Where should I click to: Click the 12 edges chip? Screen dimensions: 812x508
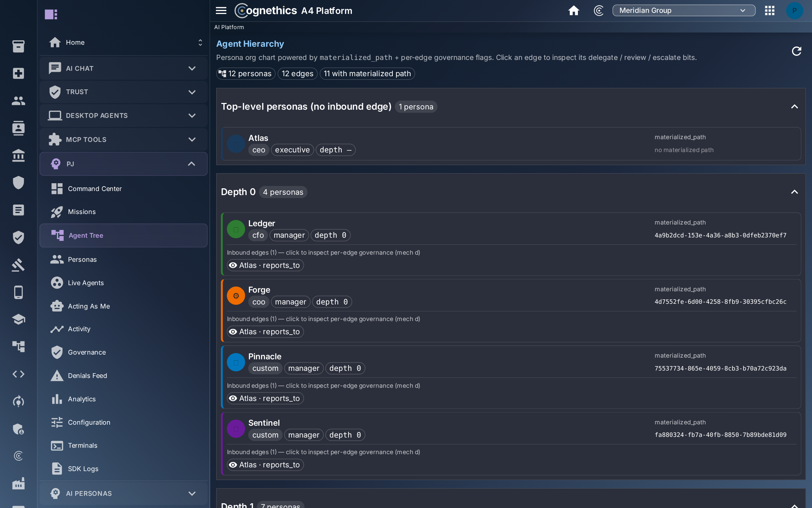[297, 73]
